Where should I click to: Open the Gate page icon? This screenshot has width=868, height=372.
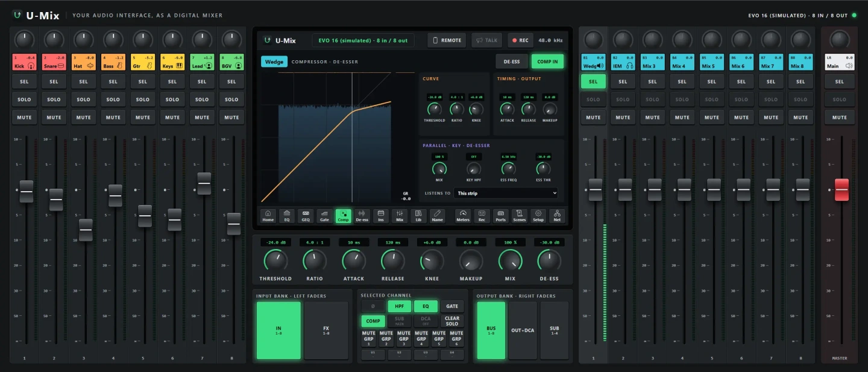(324, 216)
